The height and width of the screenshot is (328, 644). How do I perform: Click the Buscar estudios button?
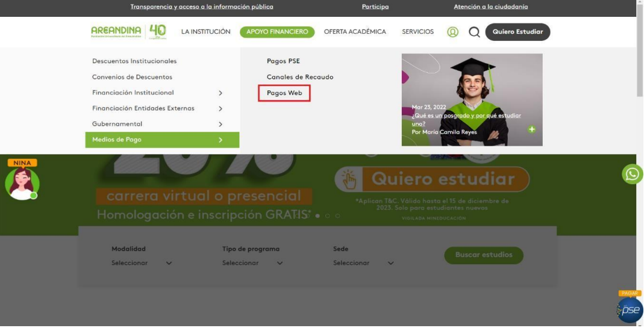[x=484, y=255]
